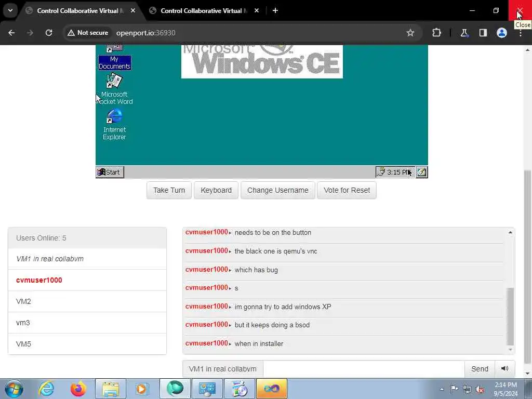Open the Control Panel-style taskbar icon
This screenshot has height=399, width=532.
pyautogui.click(x=207, y=389)
